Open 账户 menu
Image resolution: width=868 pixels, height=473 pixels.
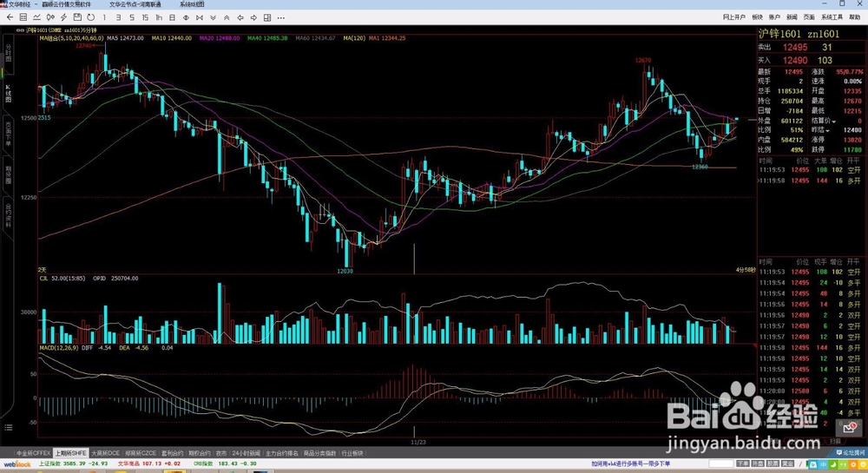[x=774, y=17]
